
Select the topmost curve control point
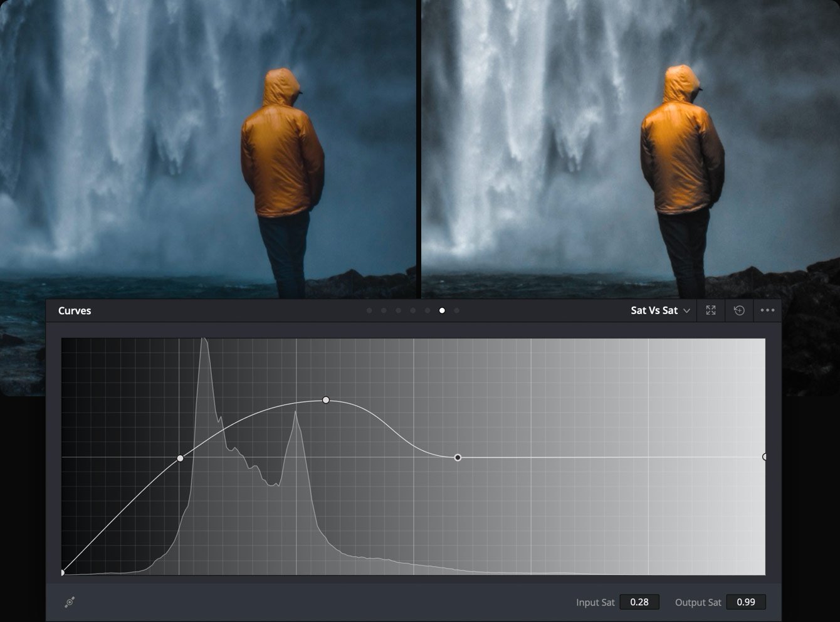[x=325, y=399]
